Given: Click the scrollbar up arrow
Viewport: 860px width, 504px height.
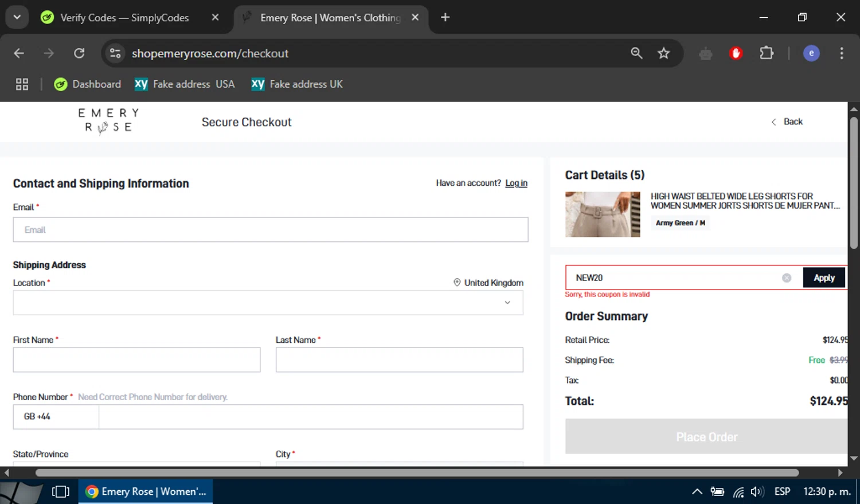Looking at the screenshot, I should pos(854,108).
